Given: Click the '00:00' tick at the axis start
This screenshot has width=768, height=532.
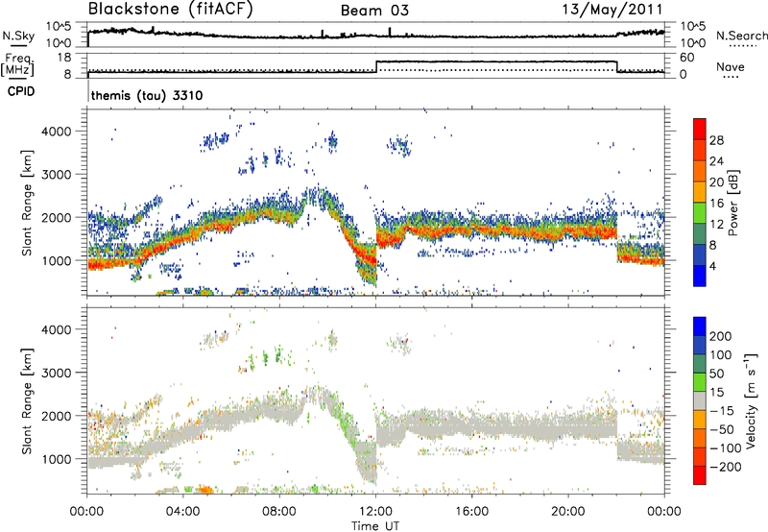Looking at the screenshot, I should (86, 512).
